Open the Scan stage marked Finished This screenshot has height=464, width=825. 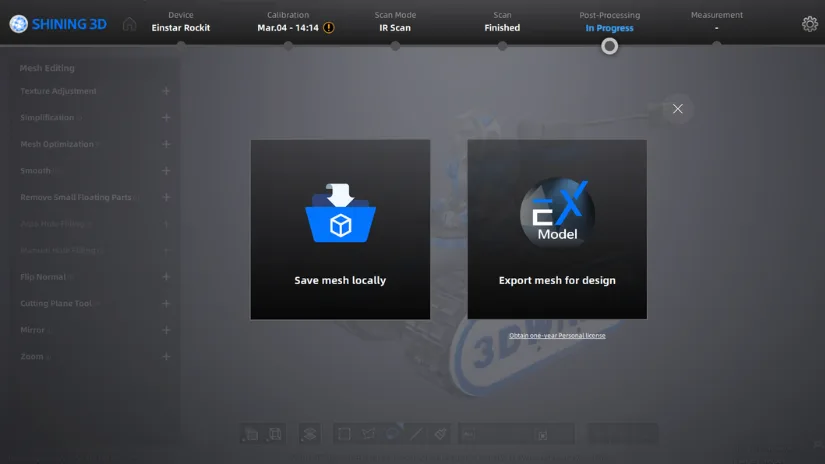pos(502,22)
